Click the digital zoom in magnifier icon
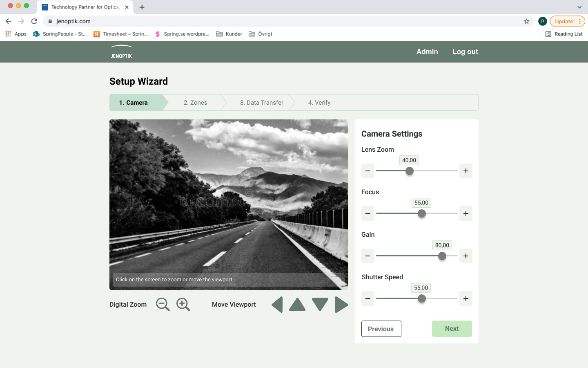 (x=183, y=305)
